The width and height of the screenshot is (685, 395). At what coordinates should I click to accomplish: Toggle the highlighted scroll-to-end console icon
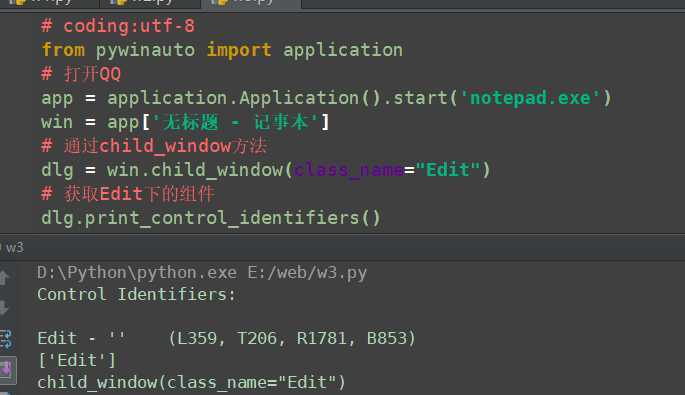[x=7, y=370]
